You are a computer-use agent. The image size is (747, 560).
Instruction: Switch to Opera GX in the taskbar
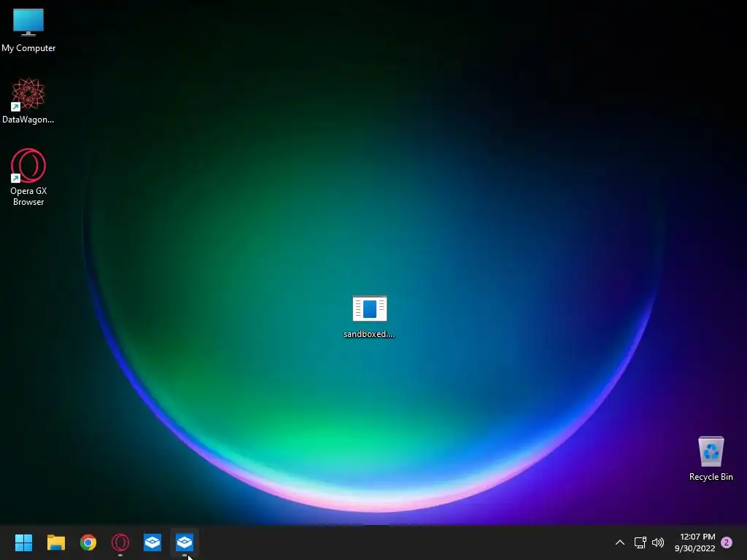[x=120, y=542]
